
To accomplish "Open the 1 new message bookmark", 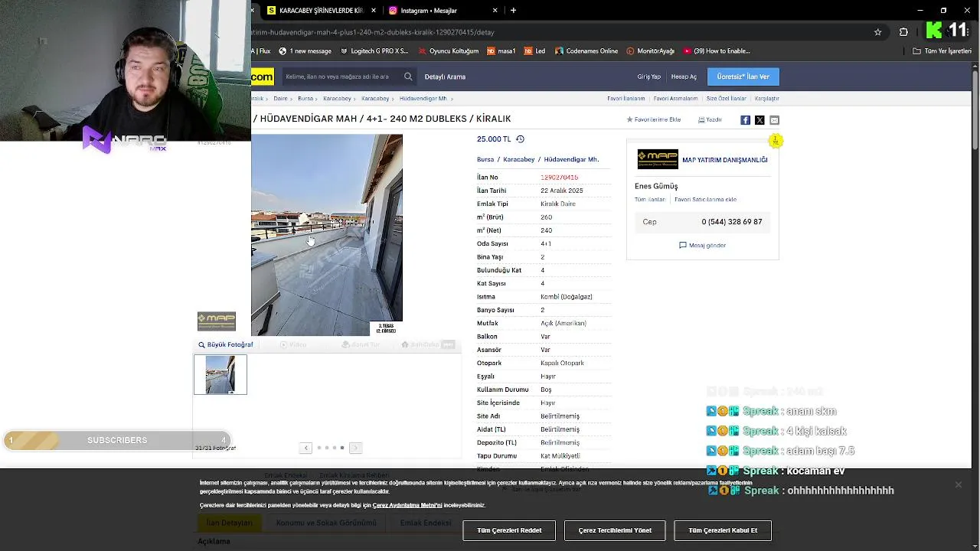I will tap(305, 51).
